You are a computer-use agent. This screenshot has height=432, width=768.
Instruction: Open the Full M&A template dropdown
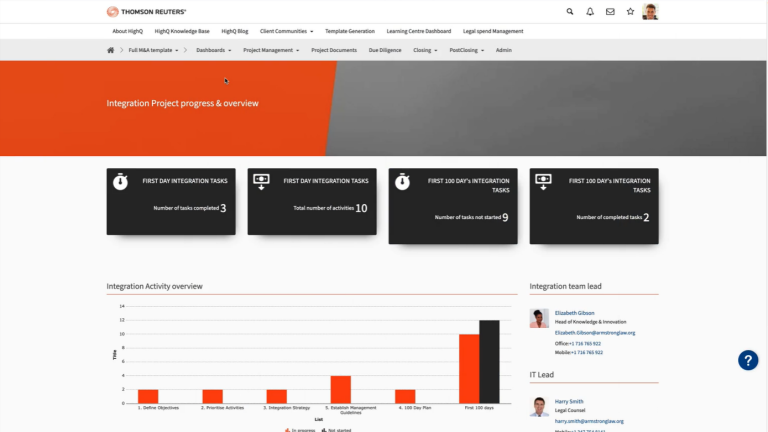coord(153,50)
